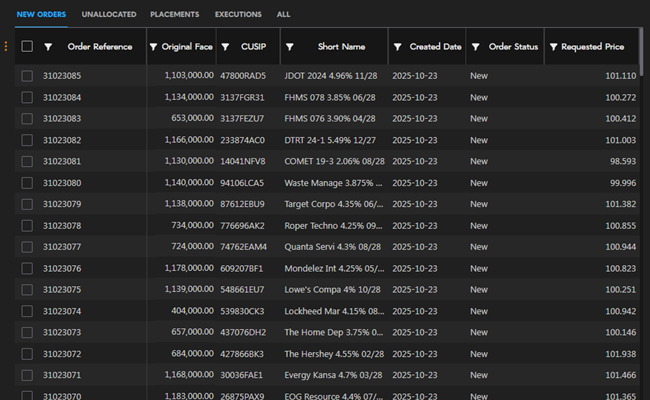
Task: Sort by the Created Date header
Action: 435,47
